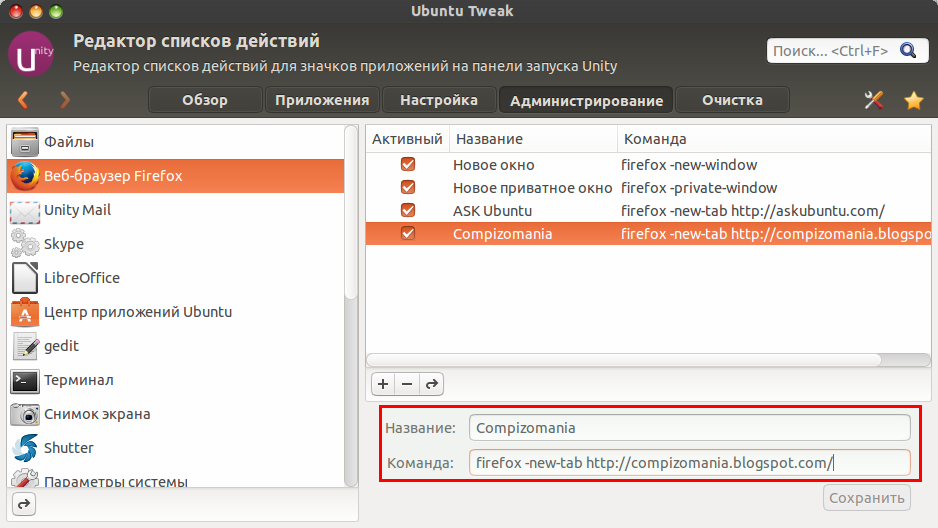Uncheck Активный for Новое окно

(x=408, y=164)
